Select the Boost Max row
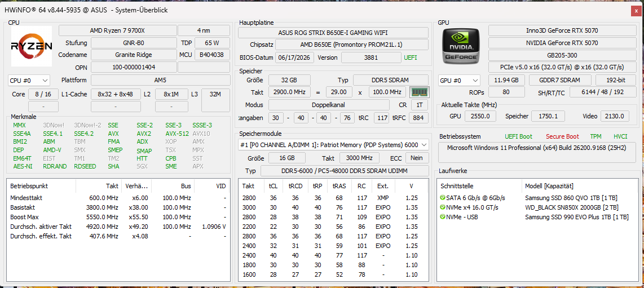The image size is (644, 288). 118,217
